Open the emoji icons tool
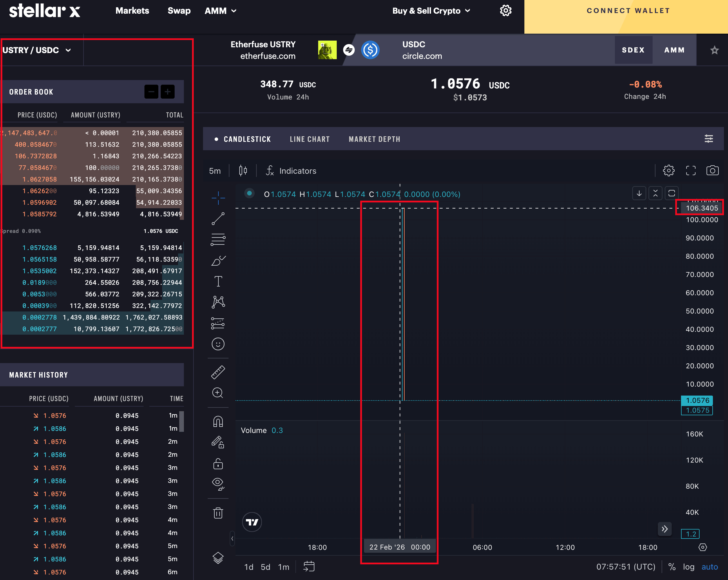 point(218,344)
